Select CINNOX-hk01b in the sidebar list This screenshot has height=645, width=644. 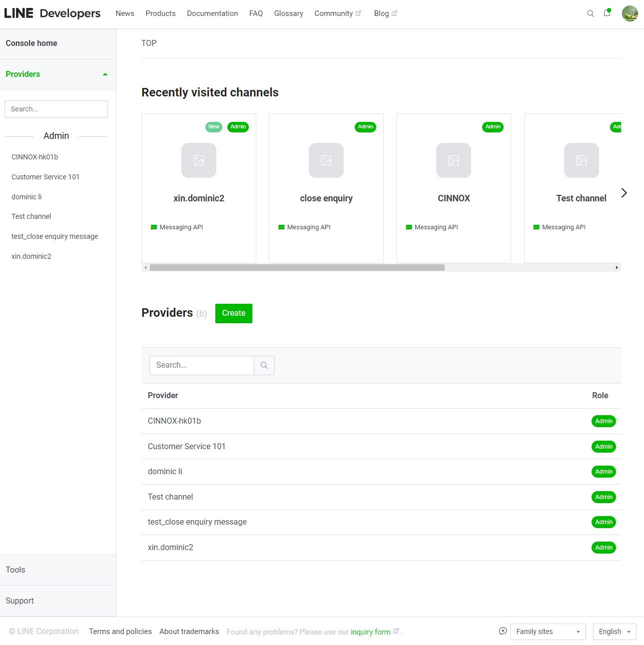coord(35,157)
